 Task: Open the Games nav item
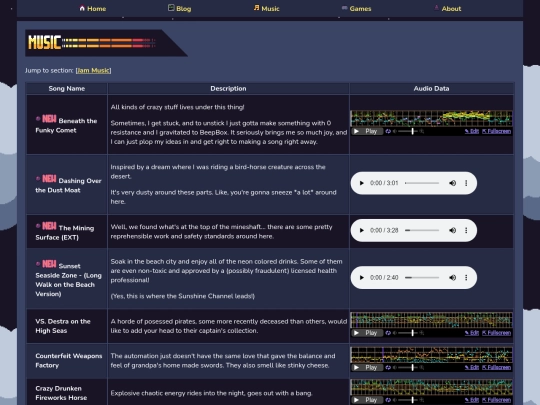pyautogui.click(x=356, y=9)
